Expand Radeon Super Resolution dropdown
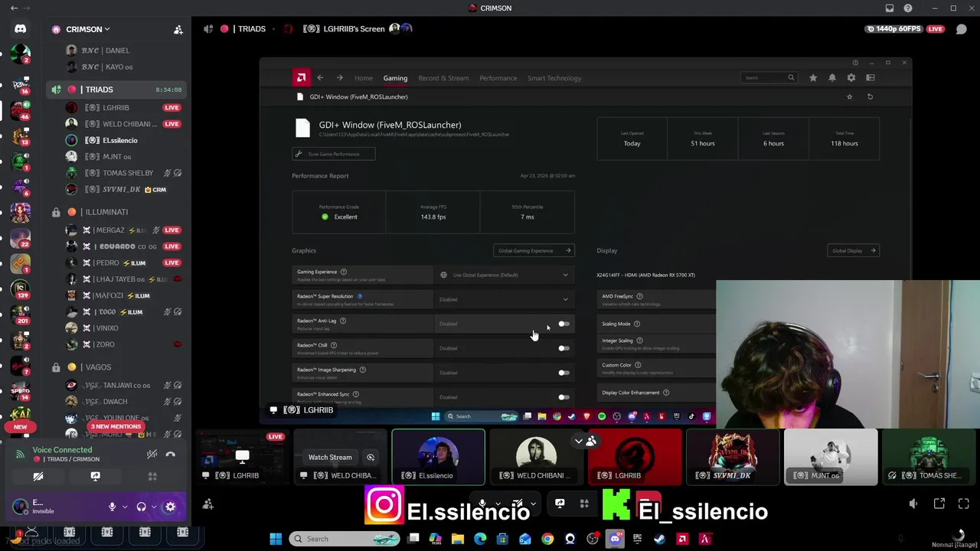This screenshot has width=980, height=551. pos(505,299)
